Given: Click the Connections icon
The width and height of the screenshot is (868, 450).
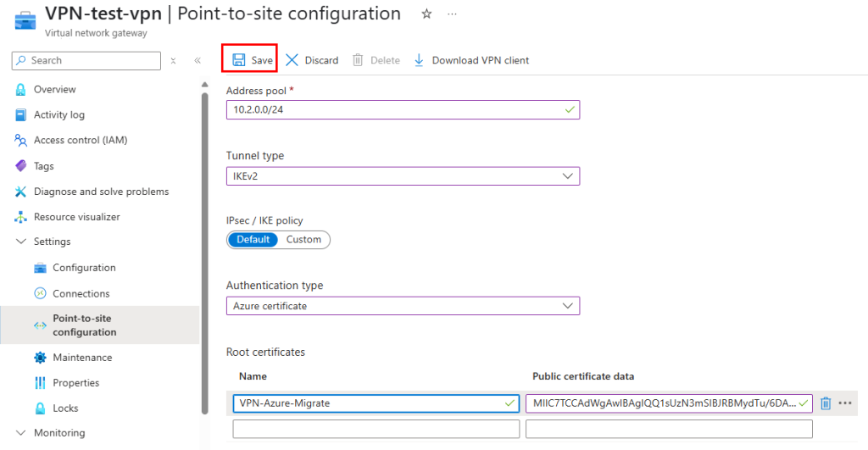Looking at the screenshot, I should pos(40,293).
